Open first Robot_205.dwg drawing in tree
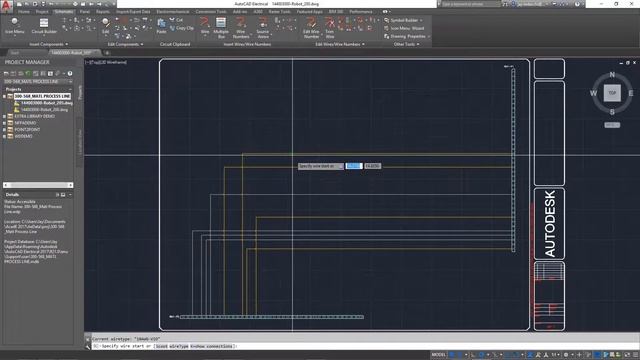This screenshot has width=640, height=360. (47, 103)
